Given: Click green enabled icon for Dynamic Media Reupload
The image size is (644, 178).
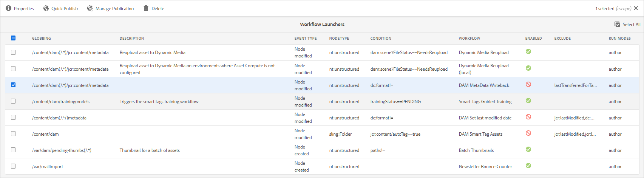Looking at the screenshot, I should pyautogui.click(x=528, y=51).
